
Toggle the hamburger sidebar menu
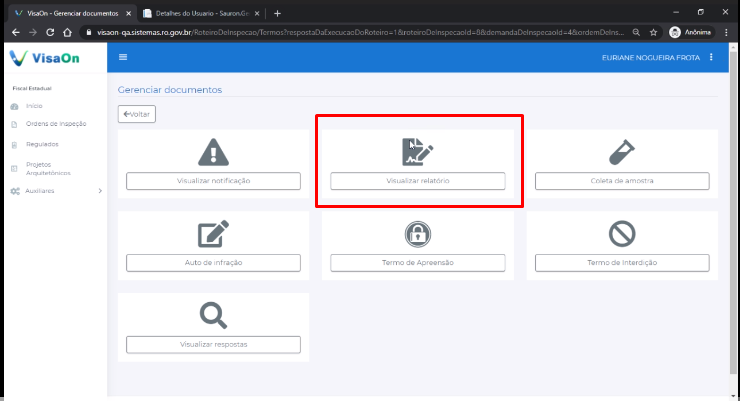click(x=123, y=57)
